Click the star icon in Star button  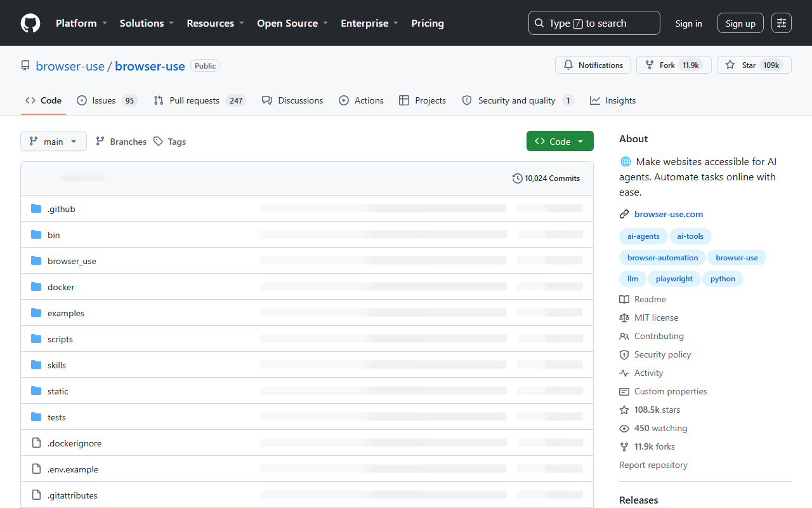(730, 65)
